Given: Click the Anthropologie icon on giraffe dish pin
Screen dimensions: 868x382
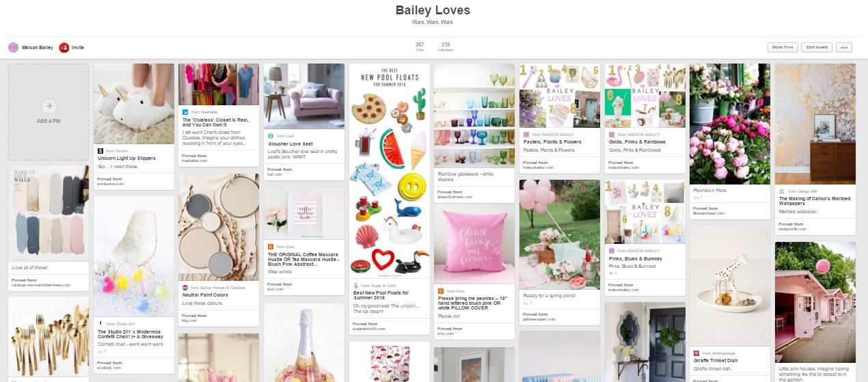Looking at the screenshot, I should 696,353.
